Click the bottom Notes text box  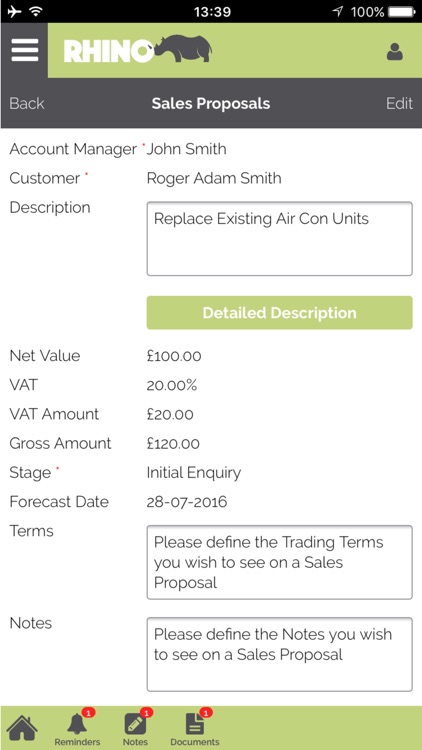tap(279, 654)
